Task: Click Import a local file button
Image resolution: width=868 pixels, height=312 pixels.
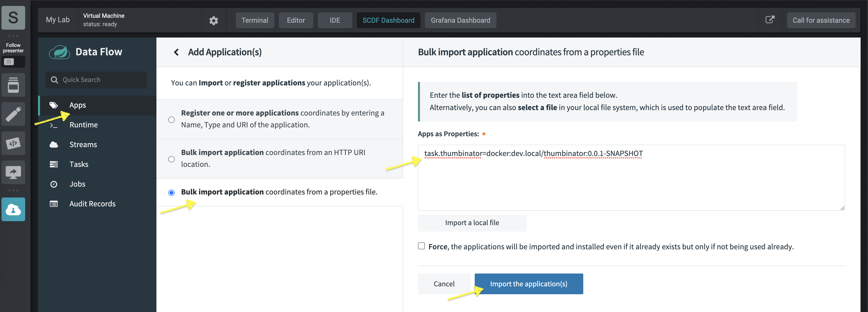Action: (472, 222)
